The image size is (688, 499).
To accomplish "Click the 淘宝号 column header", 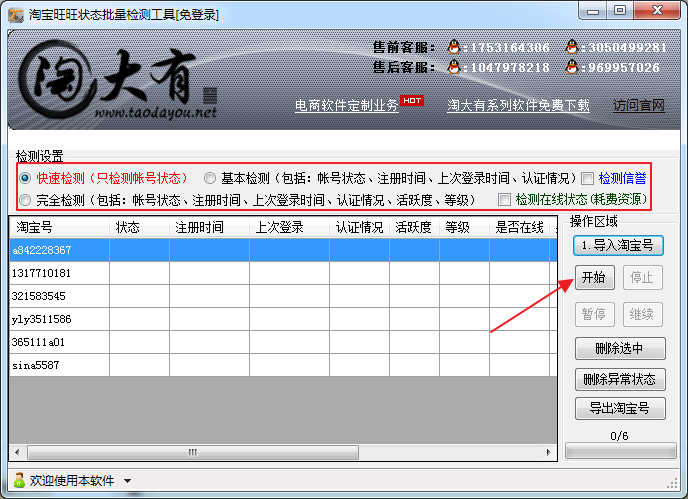I will [x=60, y=227].
